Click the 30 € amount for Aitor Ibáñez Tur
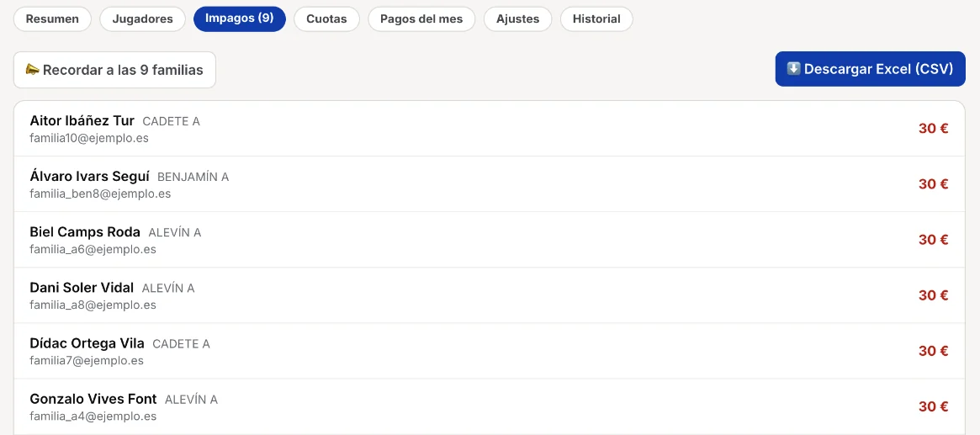This screenshot has width=980, height=435. point(933,129)
